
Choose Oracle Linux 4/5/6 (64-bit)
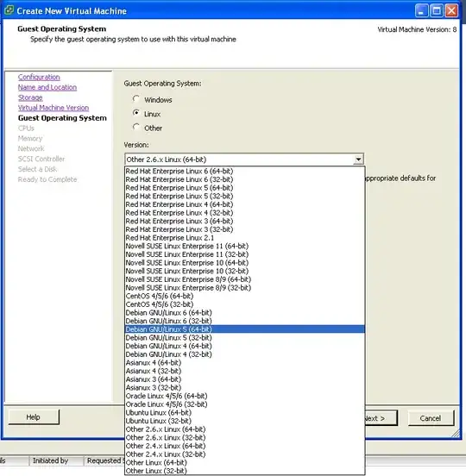click(244, 396)
